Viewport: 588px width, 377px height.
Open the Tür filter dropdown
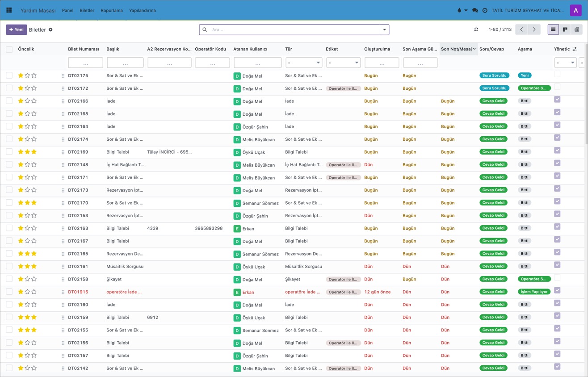pyautogui.click(x=304, y=63)
